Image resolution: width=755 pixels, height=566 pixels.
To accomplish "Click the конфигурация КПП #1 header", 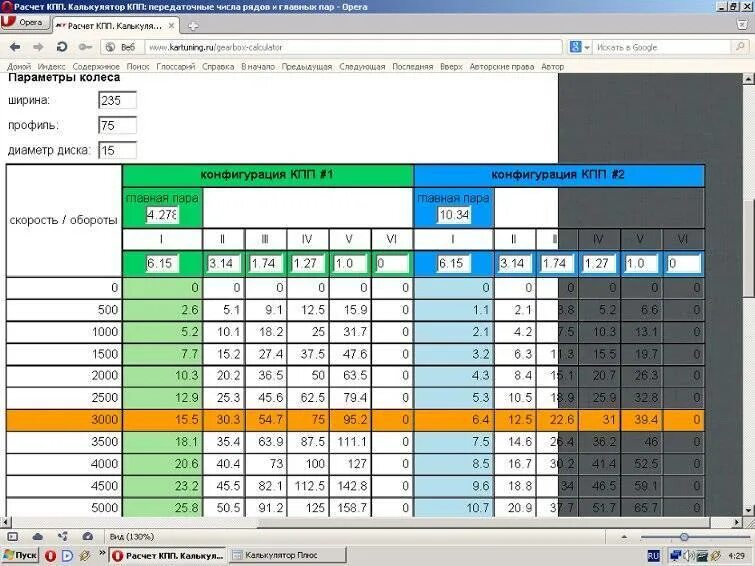I will coord(268,175).
